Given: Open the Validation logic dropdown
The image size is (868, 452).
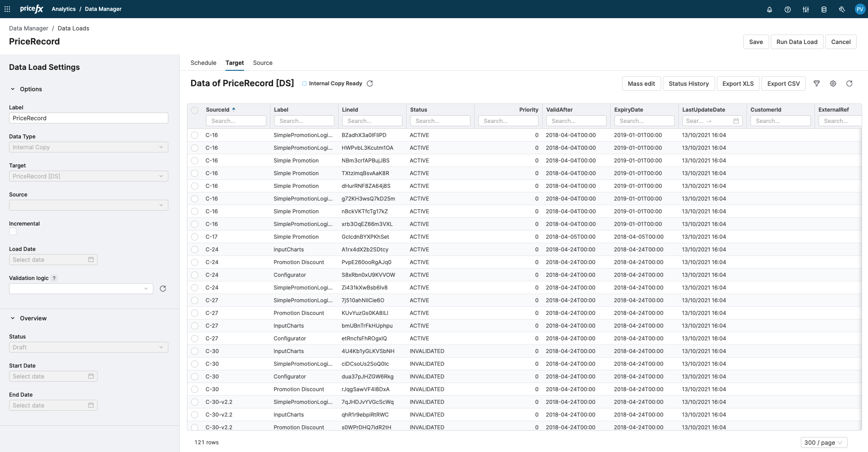Looking at the screenshot, I should [x=81, y=289].
